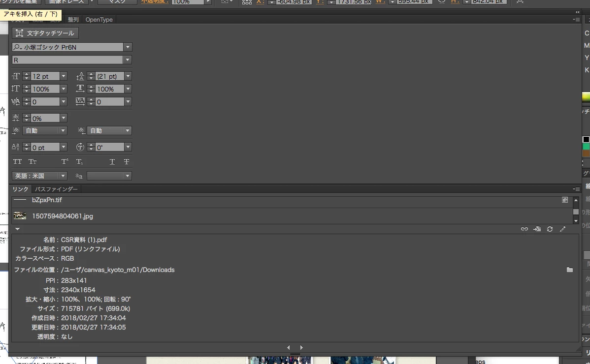590x364 pixels.
Task: Open the font size dropdown arrow
Action: pyautogui.click(x=64, y=76)
